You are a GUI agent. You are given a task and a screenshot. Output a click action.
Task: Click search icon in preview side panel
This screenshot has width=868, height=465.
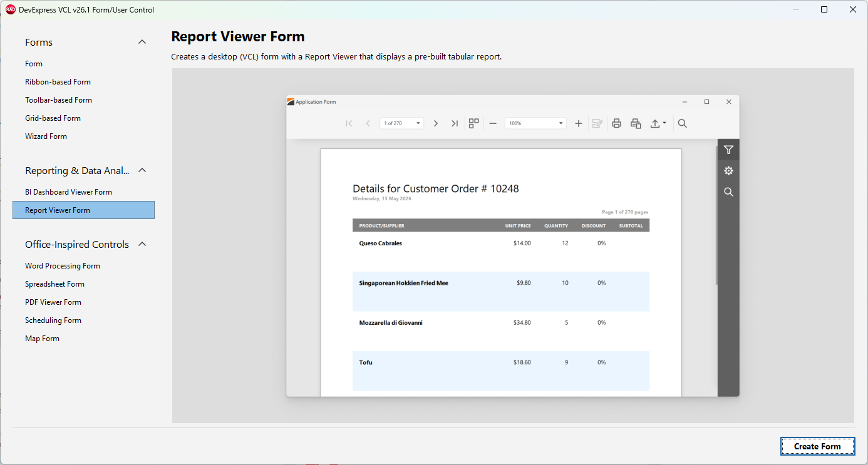tap(728, 192)
